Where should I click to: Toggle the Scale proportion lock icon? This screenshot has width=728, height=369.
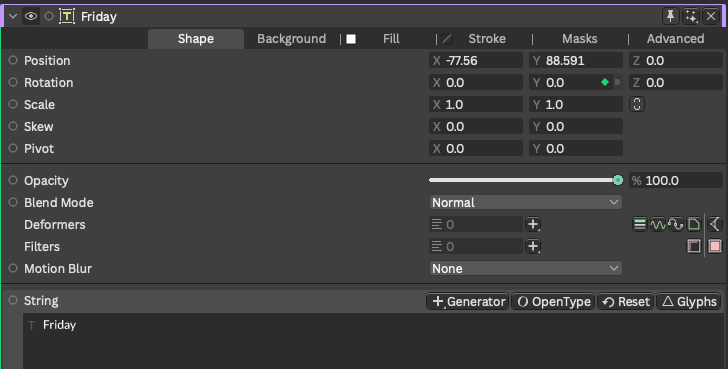click(637, 104)
